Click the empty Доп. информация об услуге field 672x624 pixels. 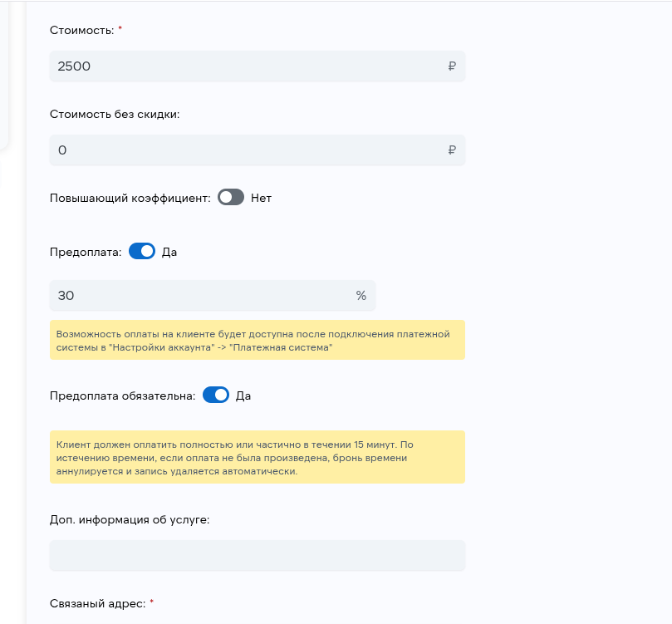tap(258, 555)
